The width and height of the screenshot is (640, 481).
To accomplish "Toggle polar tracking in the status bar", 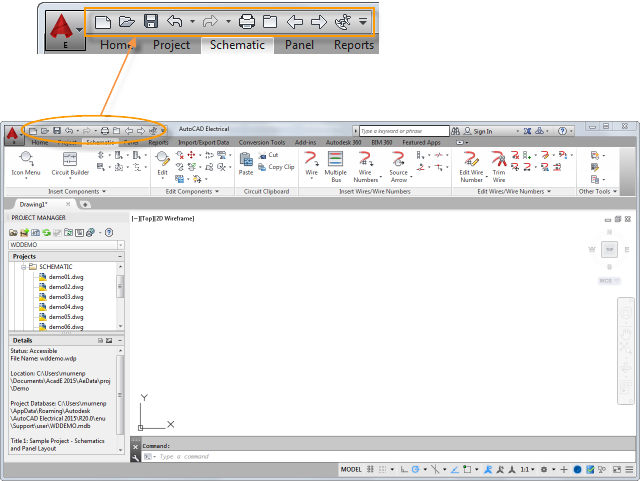I will click(416, 469).
